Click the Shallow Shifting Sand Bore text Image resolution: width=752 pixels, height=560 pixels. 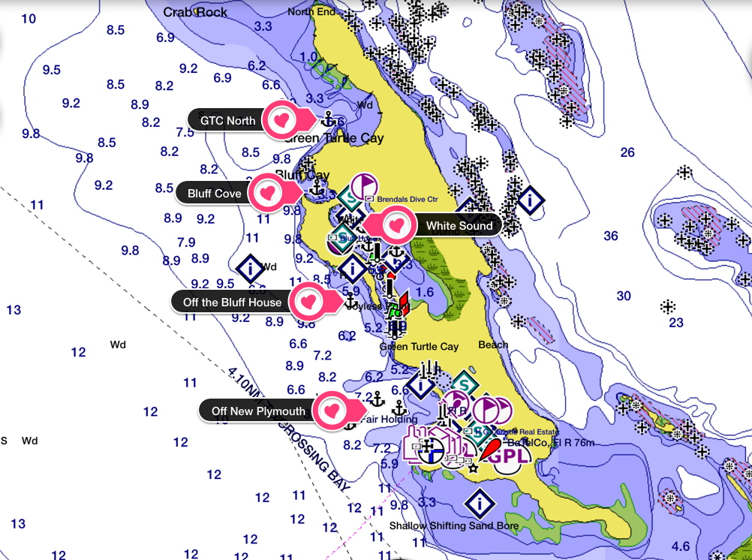coord(454,525)
